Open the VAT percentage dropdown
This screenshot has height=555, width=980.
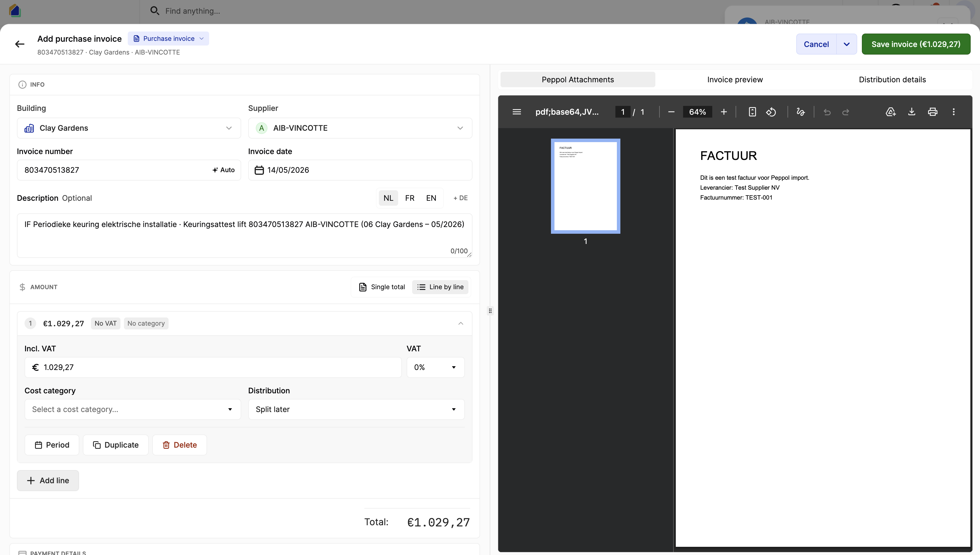435,367
